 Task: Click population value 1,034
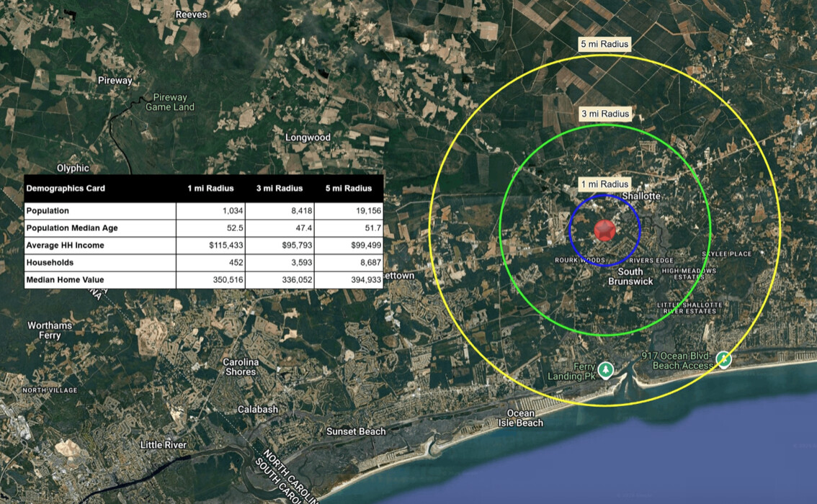pyautogui.click(x=233, y=211)
